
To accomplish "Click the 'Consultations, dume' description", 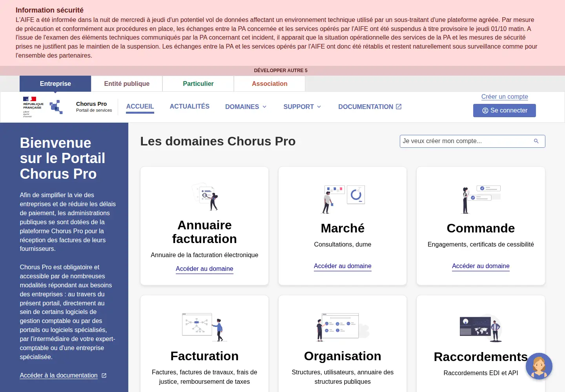I will tap(343, 245).
